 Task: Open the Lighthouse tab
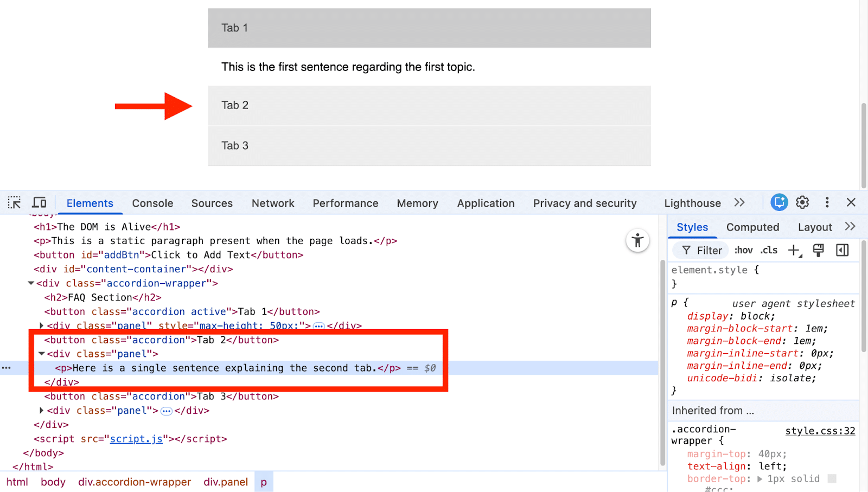[692, 203]
